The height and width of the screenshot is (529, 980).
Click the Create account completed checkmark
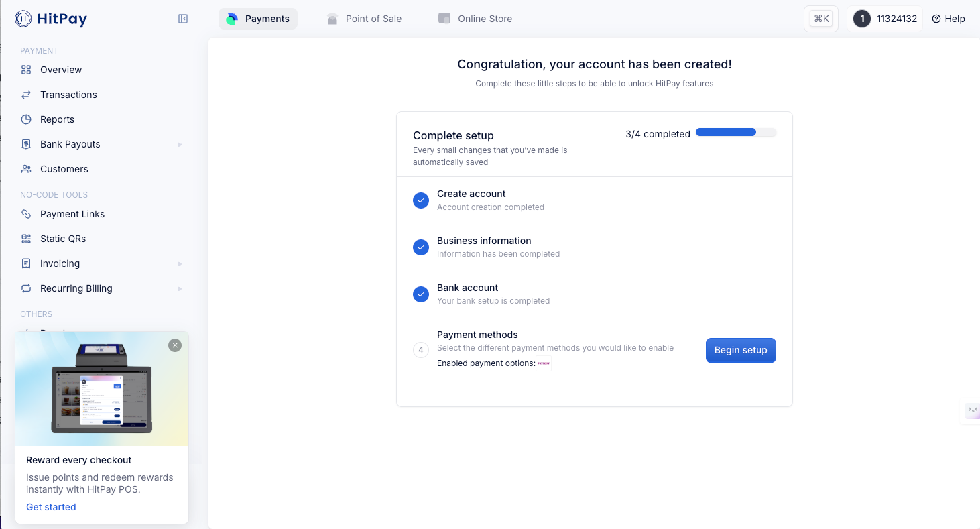click(421, 200)
